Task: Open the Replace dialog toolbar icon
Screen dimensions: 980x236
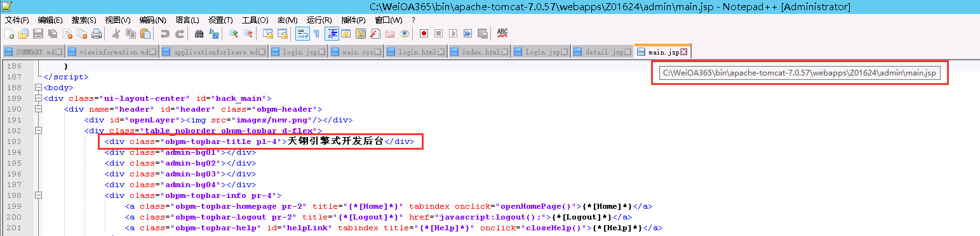Action: point(214,34)
